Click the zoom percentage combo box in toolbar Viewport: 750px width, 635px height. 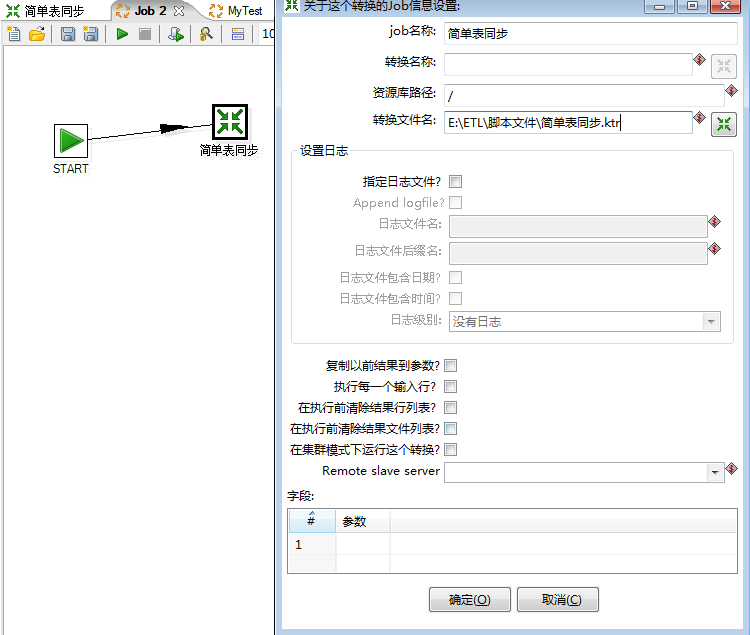coord(267,34)
